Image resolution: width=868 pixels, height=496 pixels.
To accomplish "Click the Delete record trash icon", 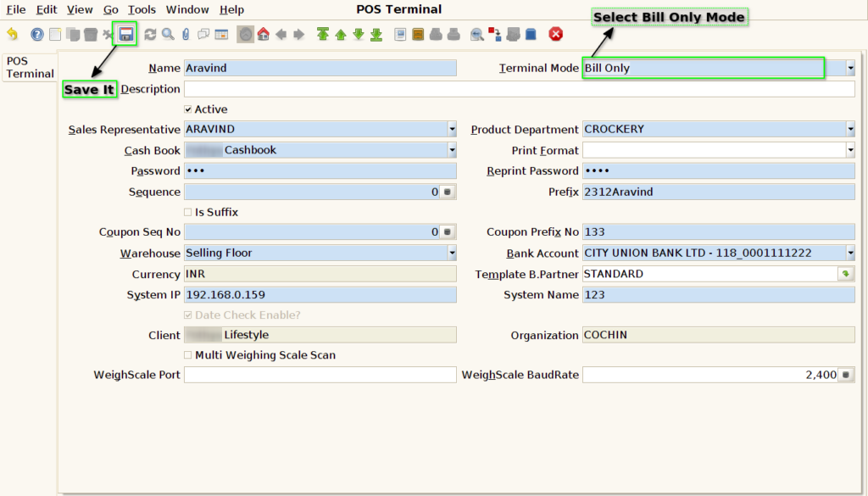I will tap(90, 34).
